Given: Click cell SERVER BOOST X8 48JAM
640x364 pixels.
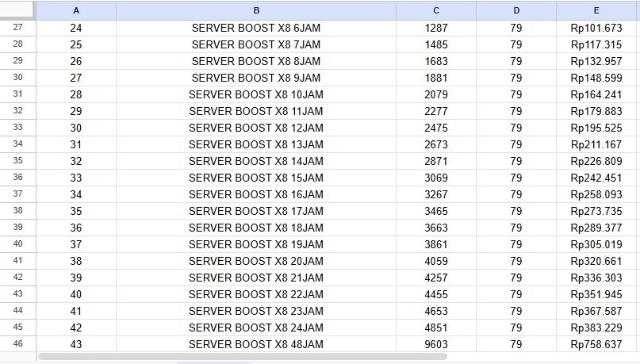Looking at the screenshot, I should [x=256, y=344].
